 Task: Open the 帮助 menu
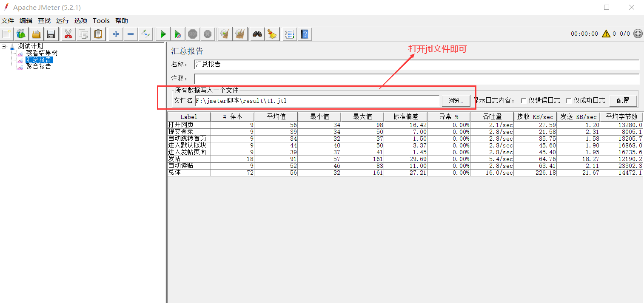pyautogui.click(x=122, y=20)
